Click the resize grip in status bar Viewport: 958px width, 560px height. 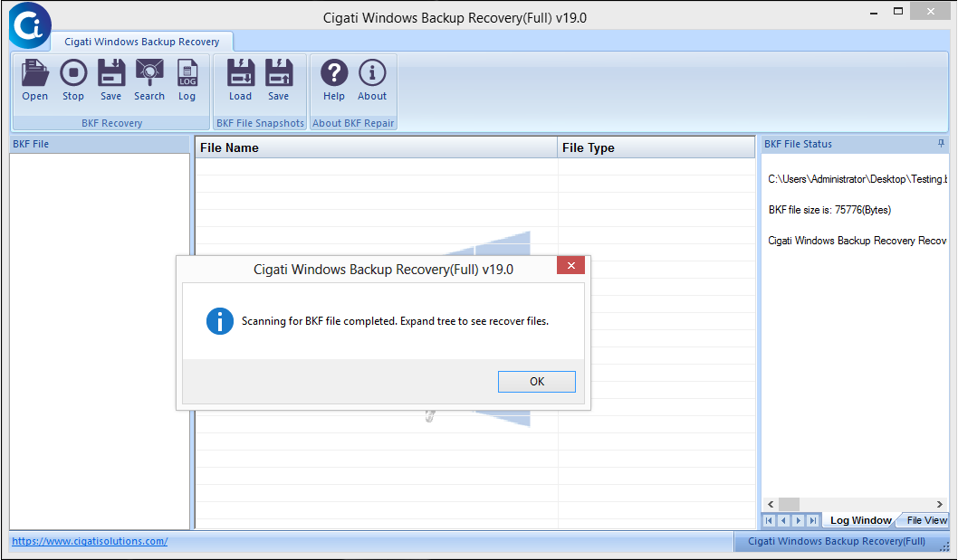[944, 546]
